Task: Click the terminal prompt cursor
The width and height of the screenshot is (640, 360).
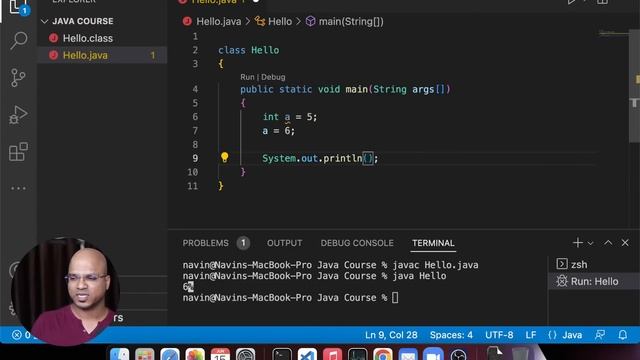Action: click(x=395, y=298)
